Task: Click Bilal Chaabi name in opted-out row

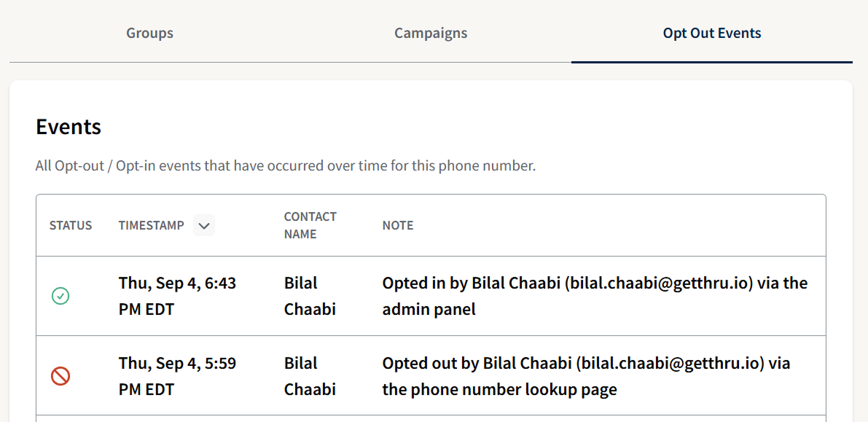Action: (x=310, y=376)
